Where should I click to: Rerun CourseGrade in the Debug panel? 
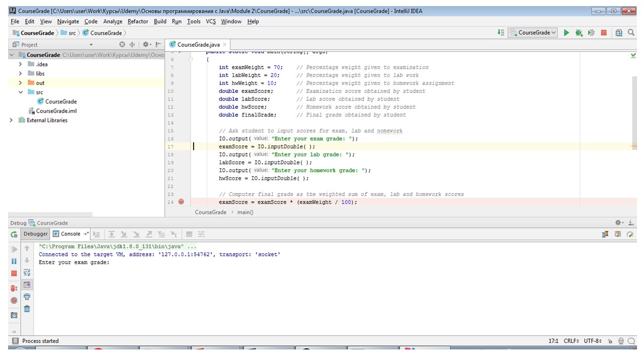[x=14, y=234]
